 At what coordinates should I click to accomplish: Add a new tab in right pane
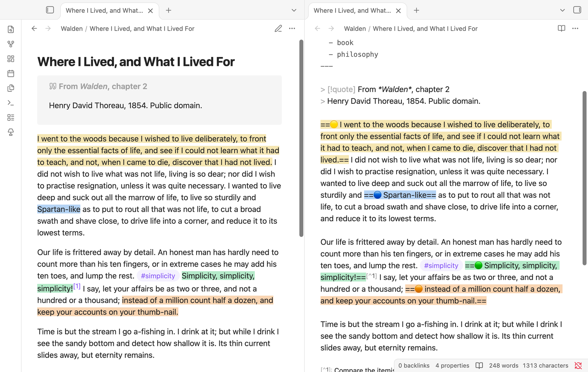416,10
